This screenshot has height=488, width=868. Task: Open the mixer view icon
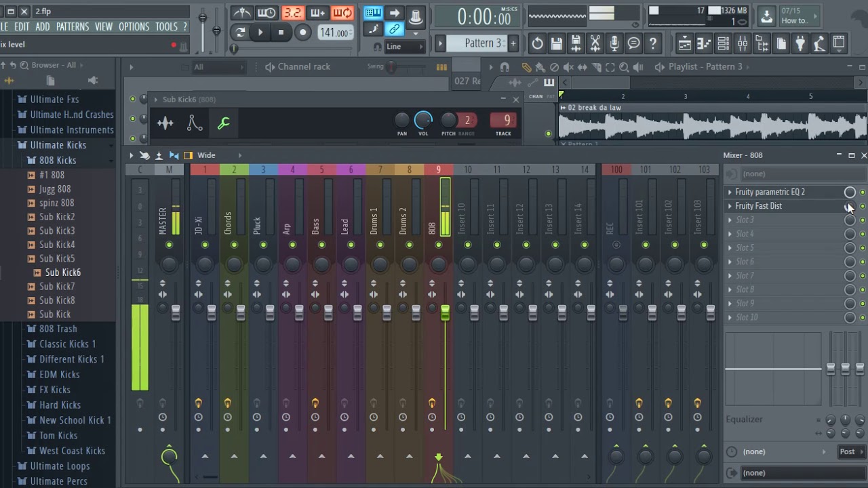[x=743, y=43]
